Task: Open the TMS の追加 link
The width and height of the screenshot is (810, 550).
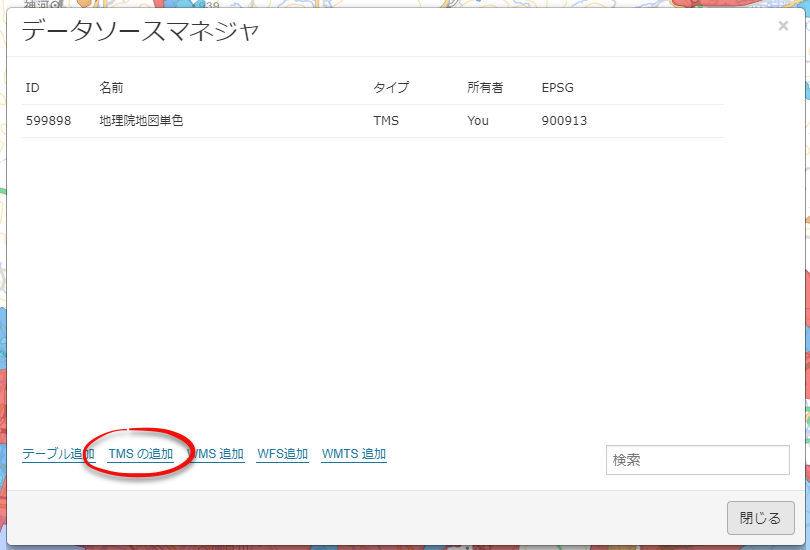Action: 141,454
